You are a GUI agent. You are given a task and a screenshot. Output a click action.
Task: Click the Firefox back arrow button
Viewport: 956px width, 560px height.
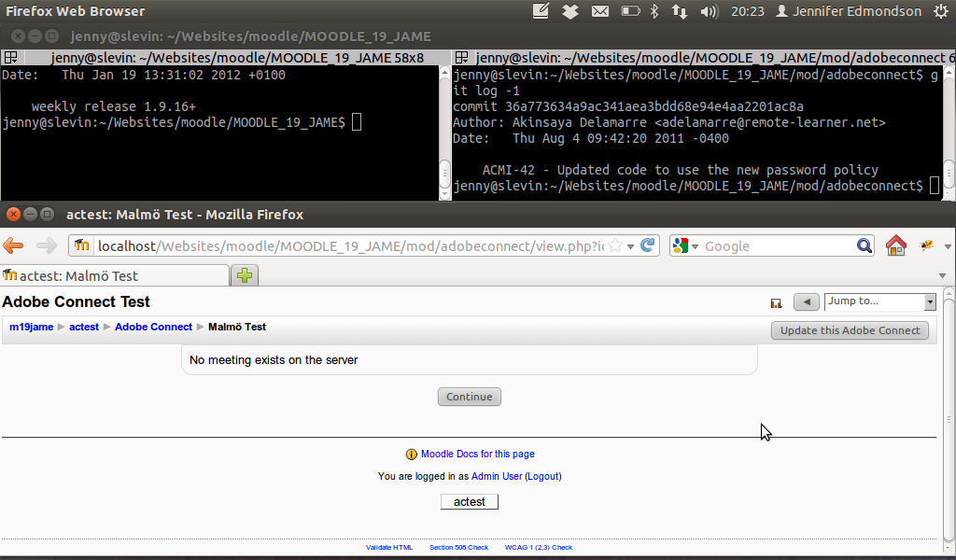tap(13, 245)
